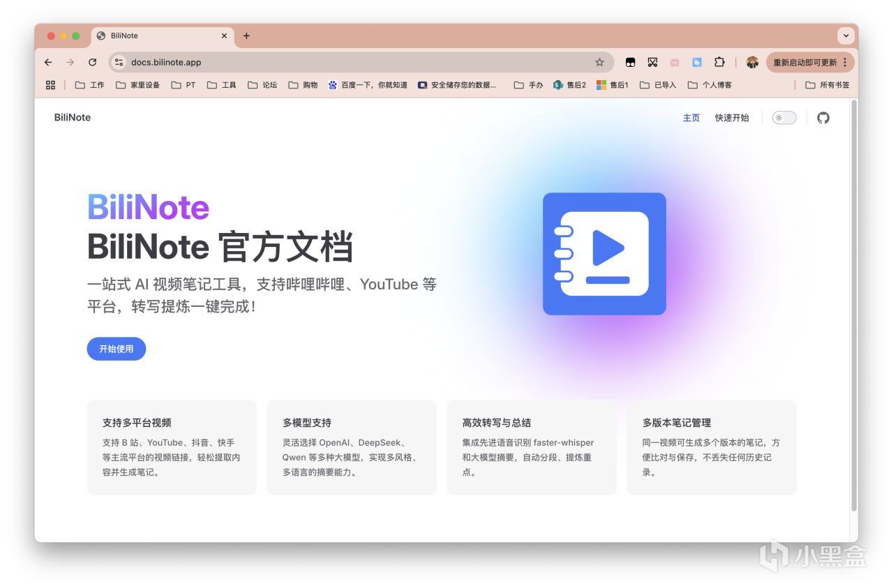
Task: Click the blue square extension icon
Action: click(x=697, y=62)
